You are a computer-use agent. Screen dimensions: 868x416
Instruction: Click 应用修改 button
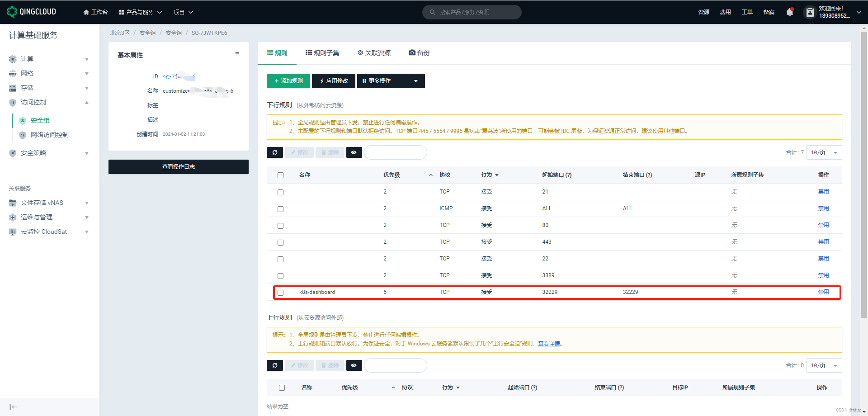(334, 81)
